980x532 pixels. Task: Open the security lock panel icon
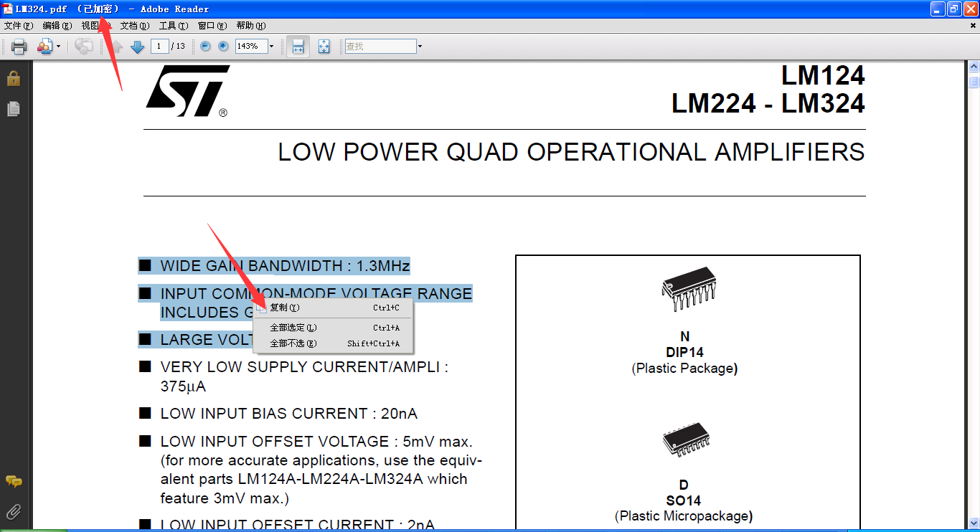tap(13, 77)
